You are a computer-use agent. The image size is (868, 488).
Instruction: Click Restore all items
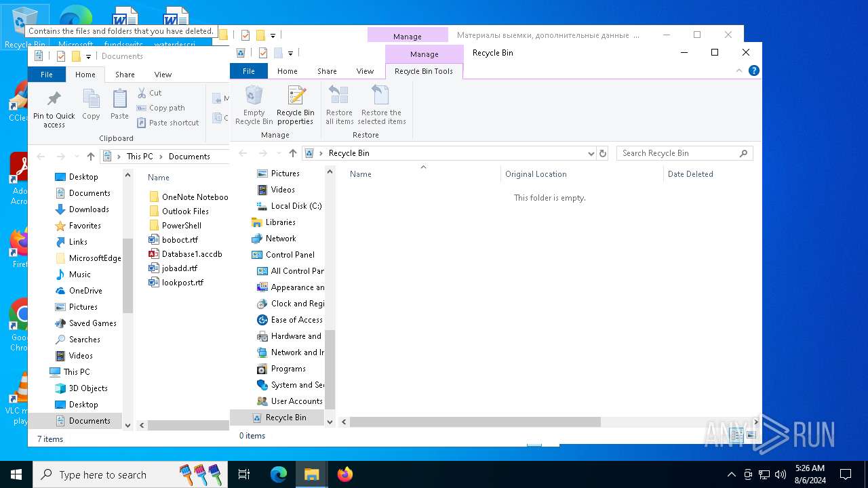(339, 105)
